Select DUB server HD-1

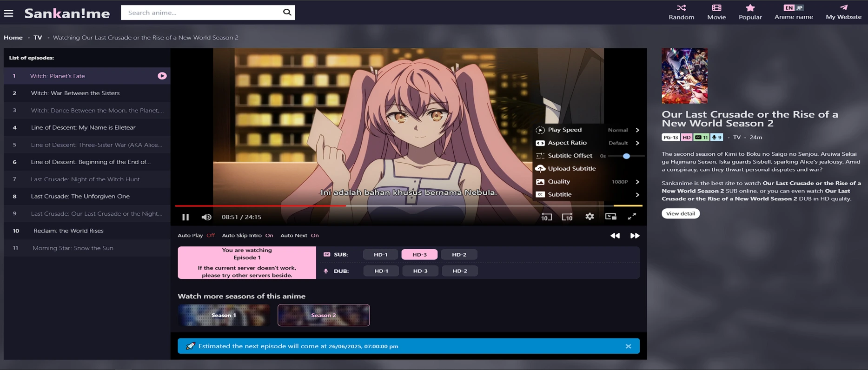click(381, 271)
